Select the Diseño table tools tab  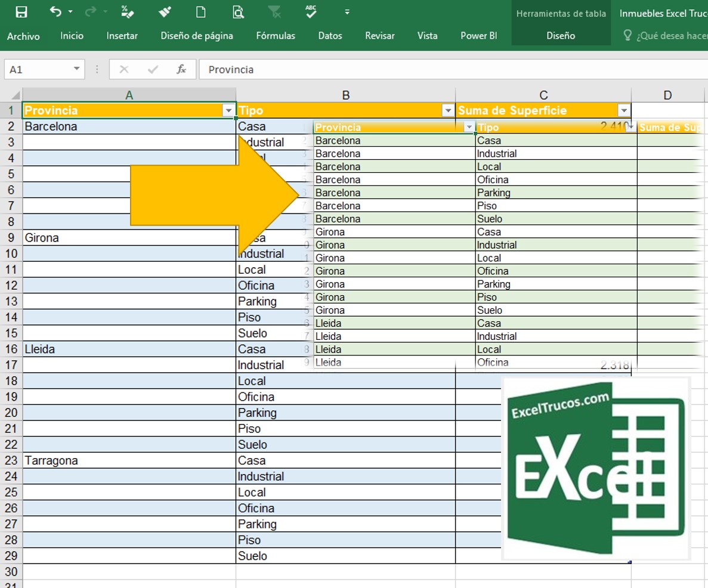[561, 36]
